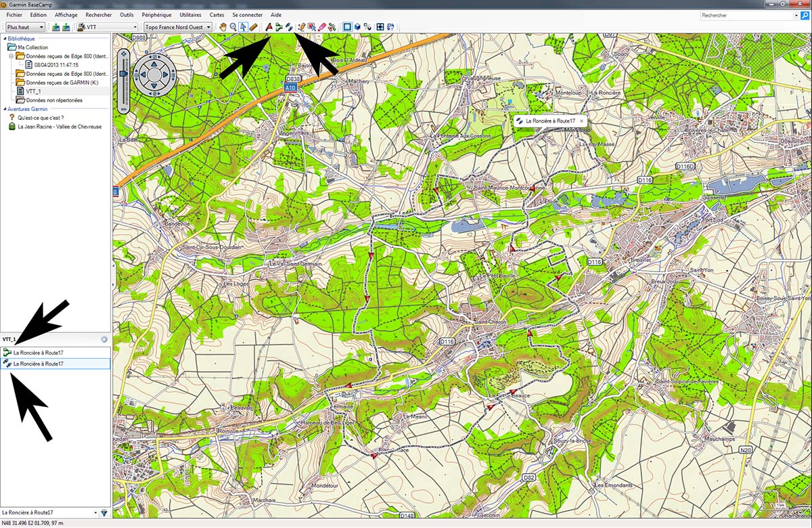Select the Hand pan tool
This screenshot has height=528, width=812.
[223, 27]
